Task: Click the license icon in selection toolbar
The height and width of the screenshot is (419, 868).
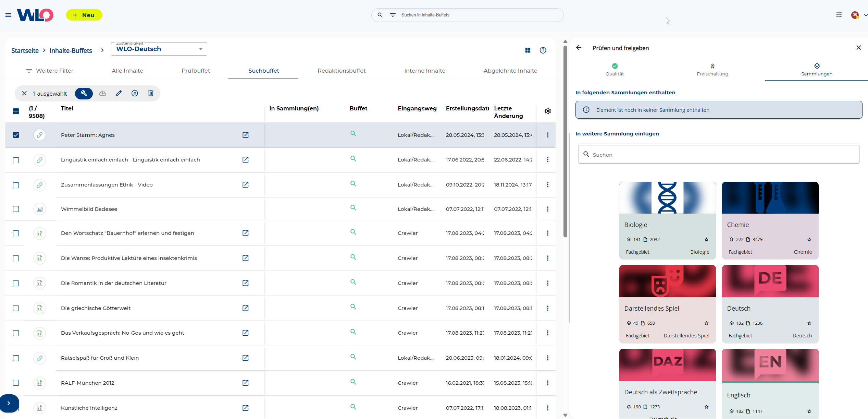Action: click(135, 93)
